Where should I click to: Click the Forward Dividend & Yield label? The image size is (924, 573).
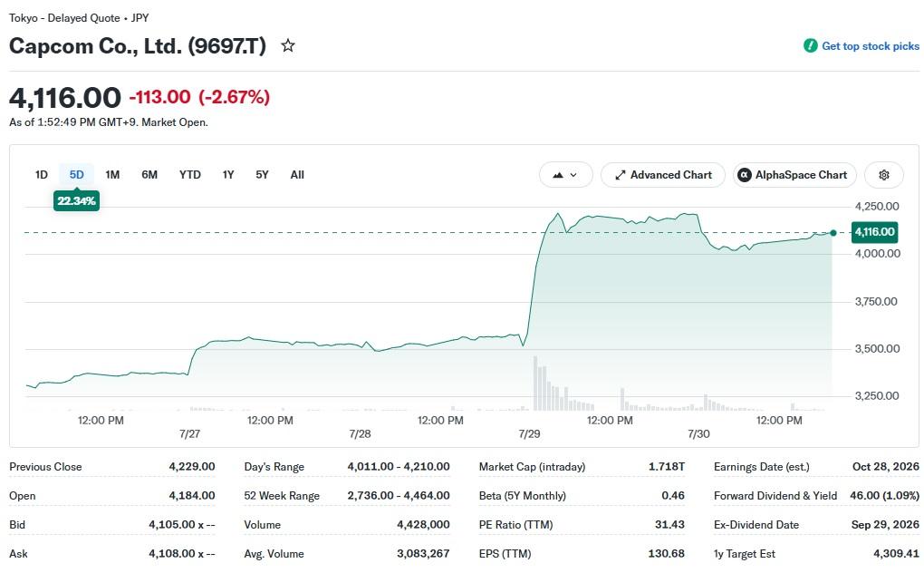775,496
